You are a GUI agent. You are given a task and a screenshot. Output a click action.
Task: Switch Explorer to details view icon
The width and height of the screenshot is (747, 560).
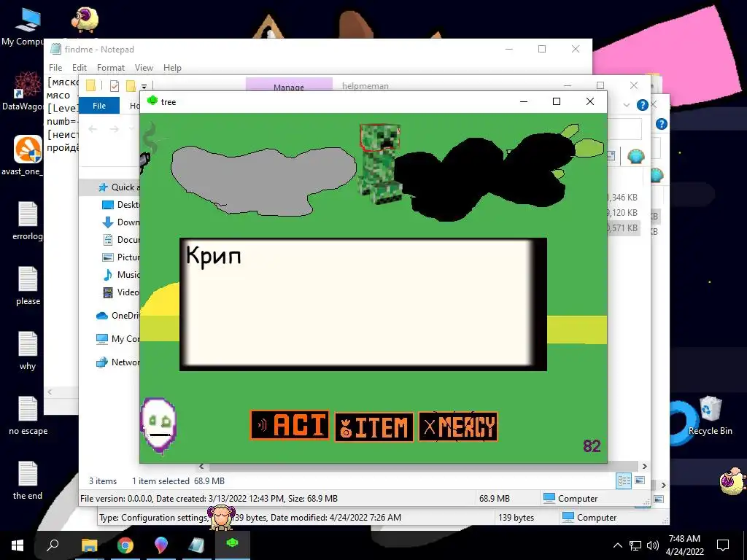[x=624, y=481]
